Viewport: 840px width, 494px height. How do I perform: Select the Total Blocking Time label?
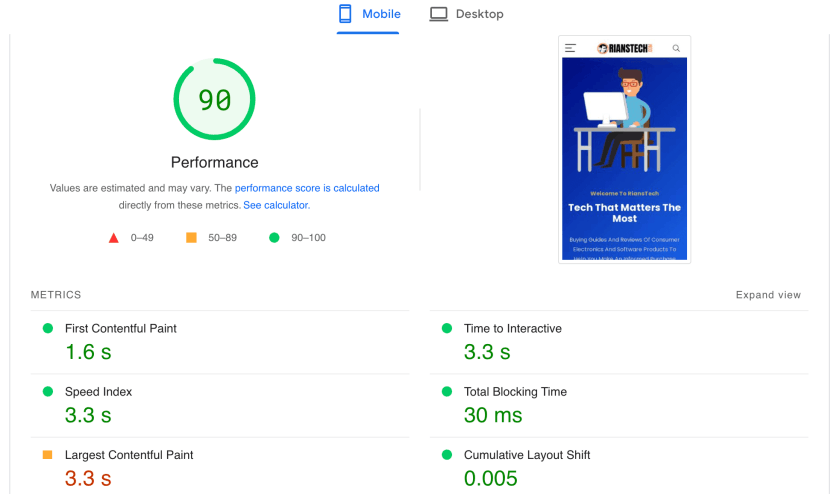coord(515,392)
